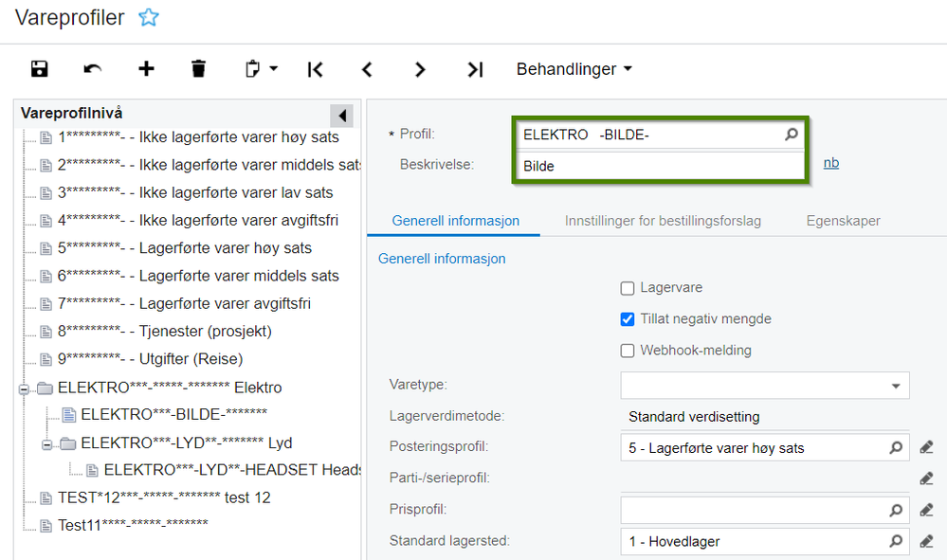The image size is (947, 560).
Task: Collapse the Vareprofilnivå side panel
Action: [x=342, y=116]
